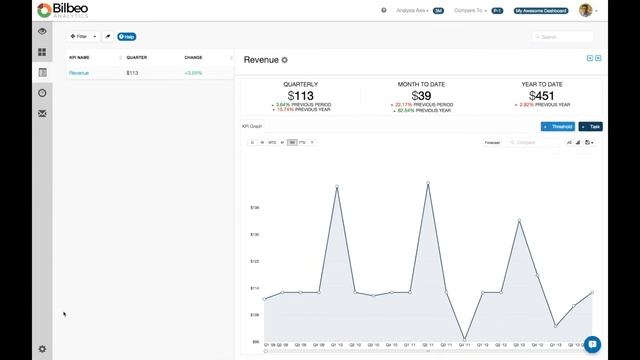
Task: Click the YEAR TO DATE $451 value
Action: [x=542, y=96]
